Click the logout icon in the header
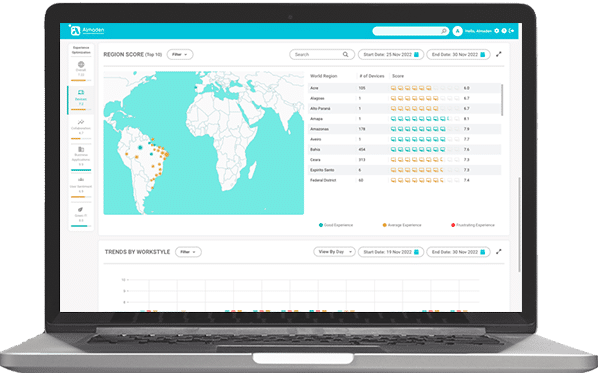The width and height of the screenshot is (600, 373). coord(511,31)
